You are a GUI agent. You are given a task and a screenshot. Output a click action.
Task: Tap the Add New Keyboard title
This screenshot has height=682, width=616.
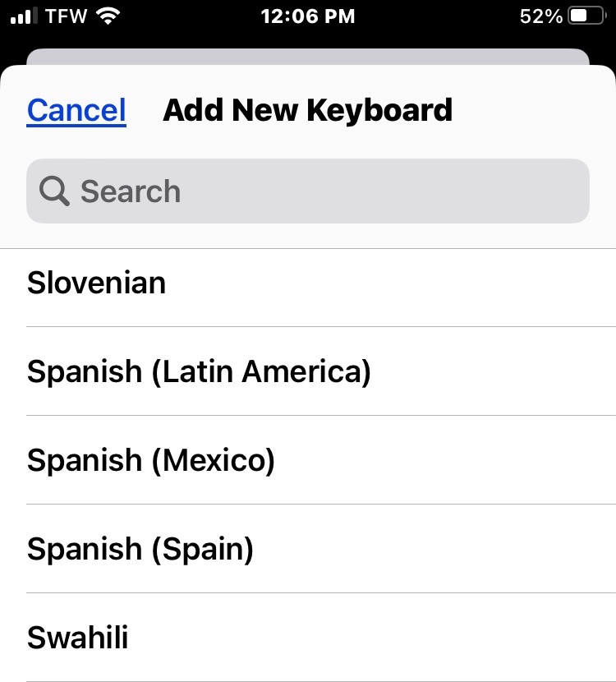coord(308,110)
